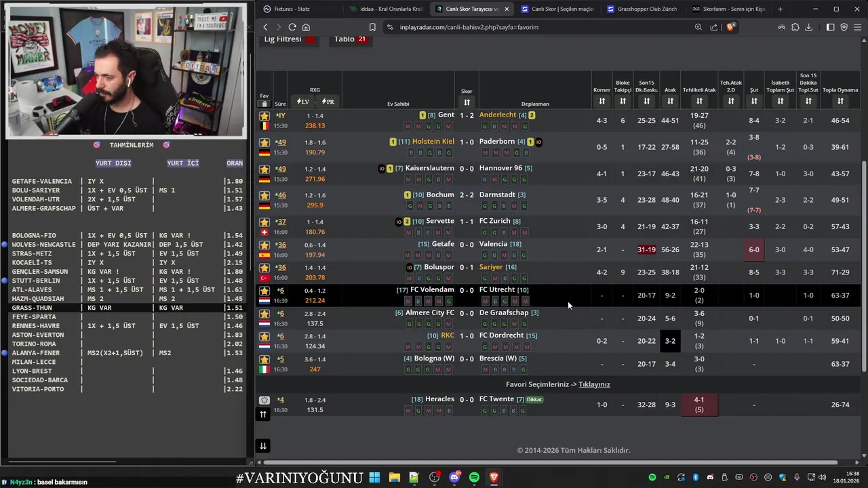This screenshot has height=488, width=868.
Task: Open browser downloads
Action: pyautogui.click(x=808, y=27)
